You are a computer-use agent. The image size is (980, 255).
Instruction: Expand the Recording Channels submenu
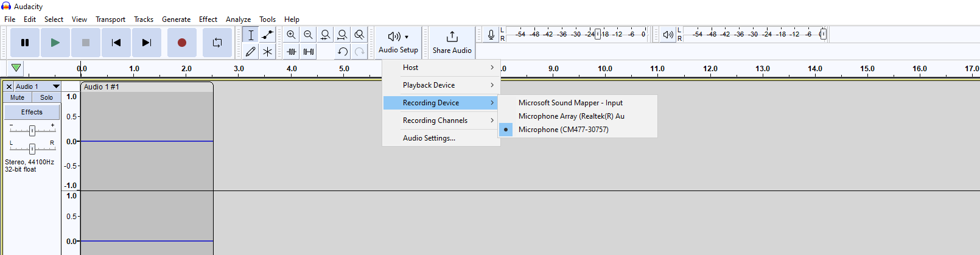coord(441,121)
